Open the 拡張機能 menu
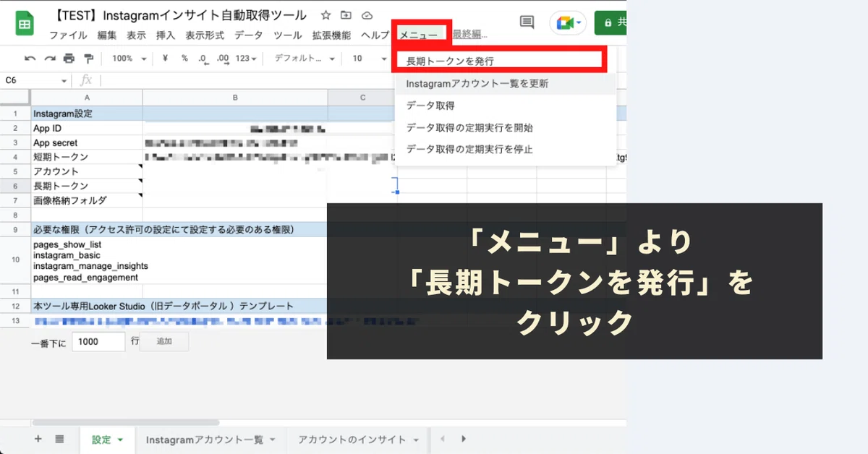 click(x=331, y=35)
